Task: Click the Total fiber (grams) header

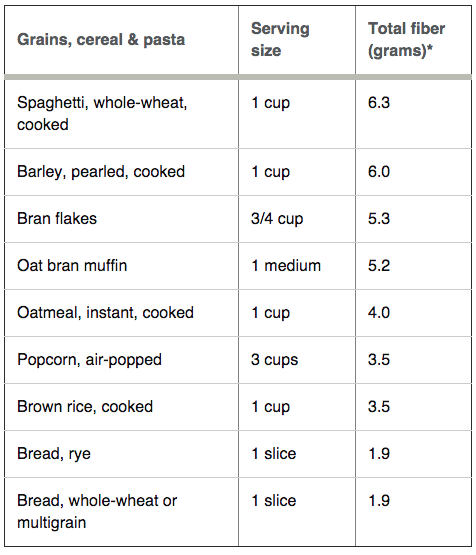Action: coord(406,39)
